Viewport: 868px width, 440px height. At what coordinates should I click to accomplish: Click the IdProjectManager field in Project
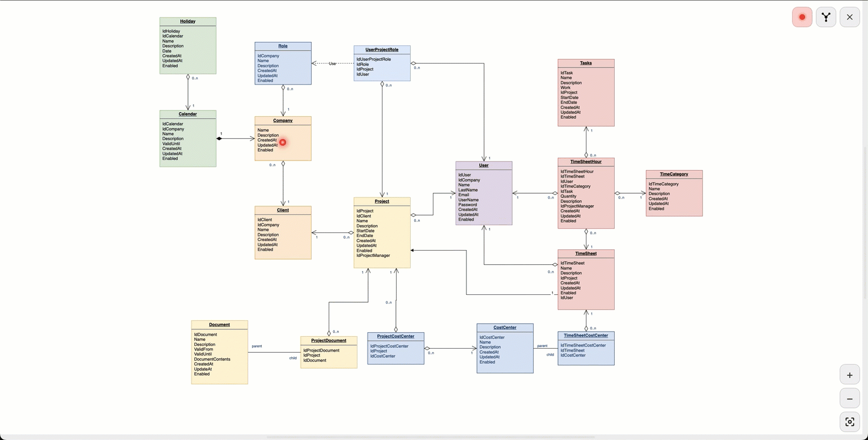tap(373, 256)
